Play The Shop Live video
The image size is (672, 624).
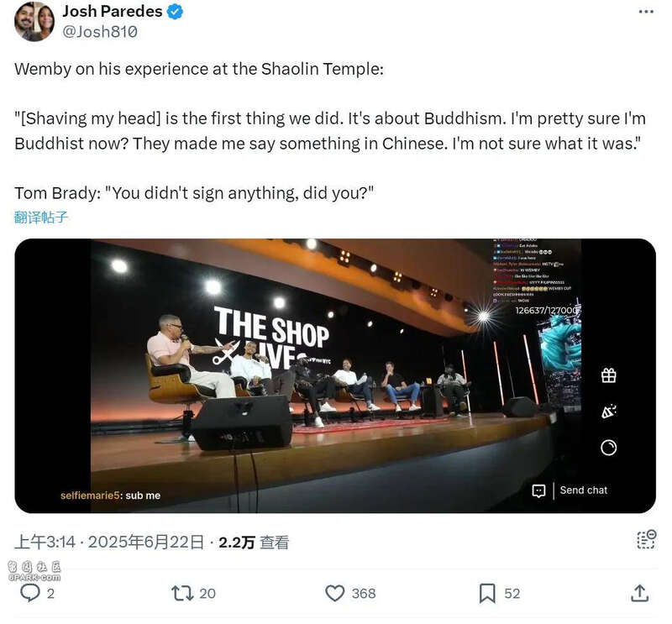(335, 376)
